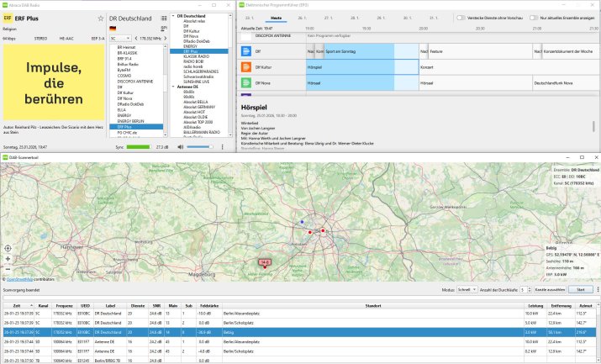Select the 'Heute' date tab

pyautogui.click(x=277, y=17)
